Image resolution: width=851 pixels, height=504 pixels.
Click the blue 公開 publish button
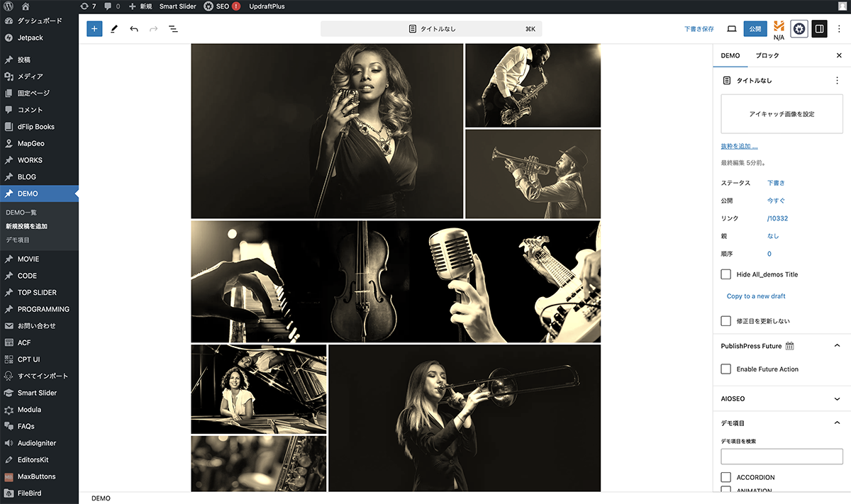(755, 29)
